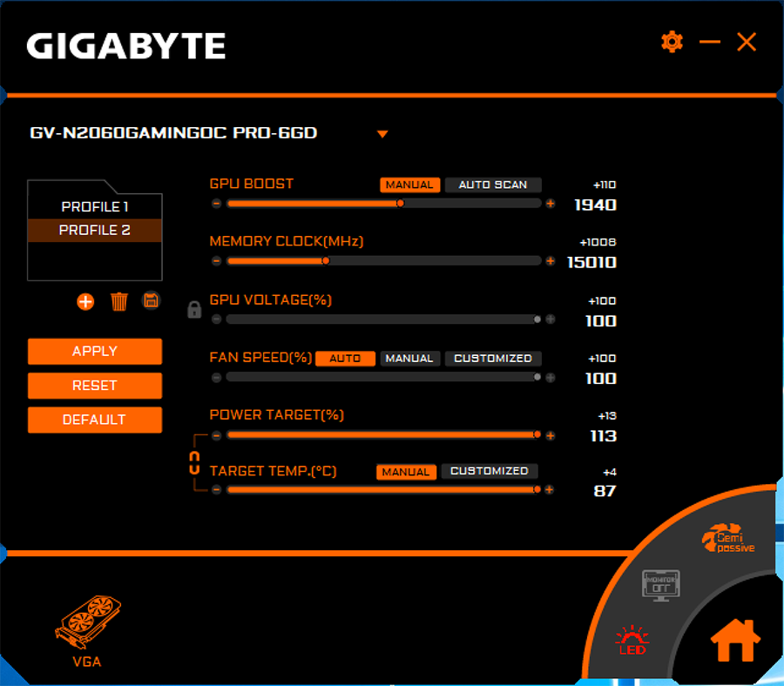The width and height of the screenshot is (784, 686).
Task: Save profile with the floppy disk icon
Action: [x=151, y=300]
